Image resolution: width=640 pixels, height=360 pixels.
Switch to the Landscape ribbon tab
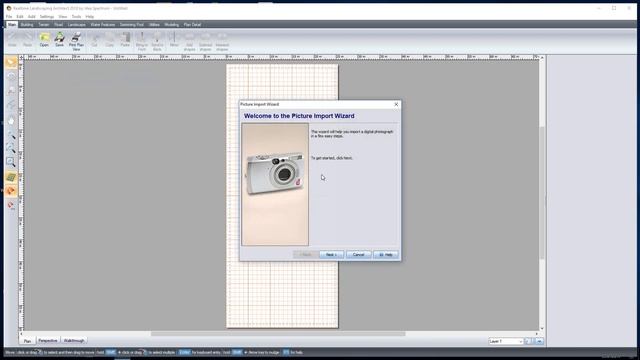click(x=76, y=25)
